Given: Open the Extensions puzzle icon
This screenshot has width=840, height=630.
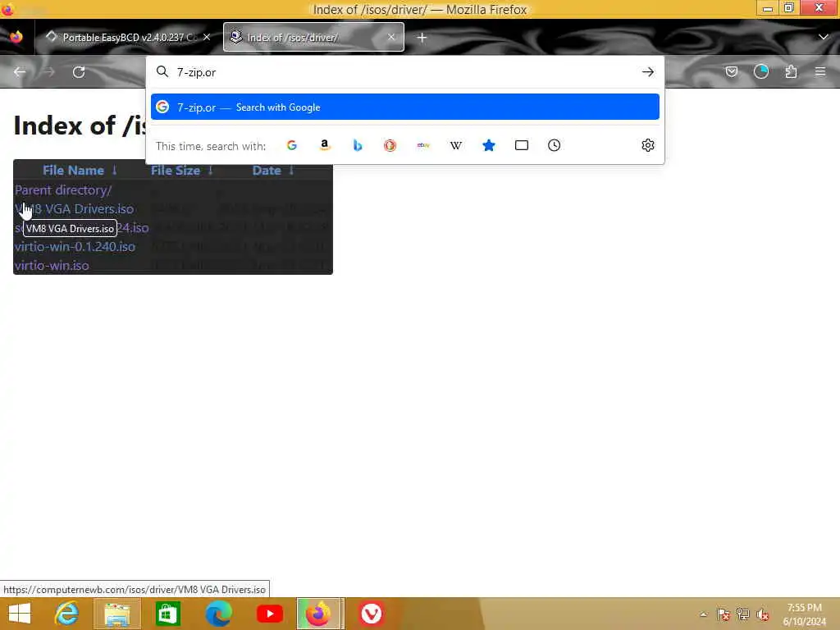Looking at the screenshot, I should [x=791, y=72].
